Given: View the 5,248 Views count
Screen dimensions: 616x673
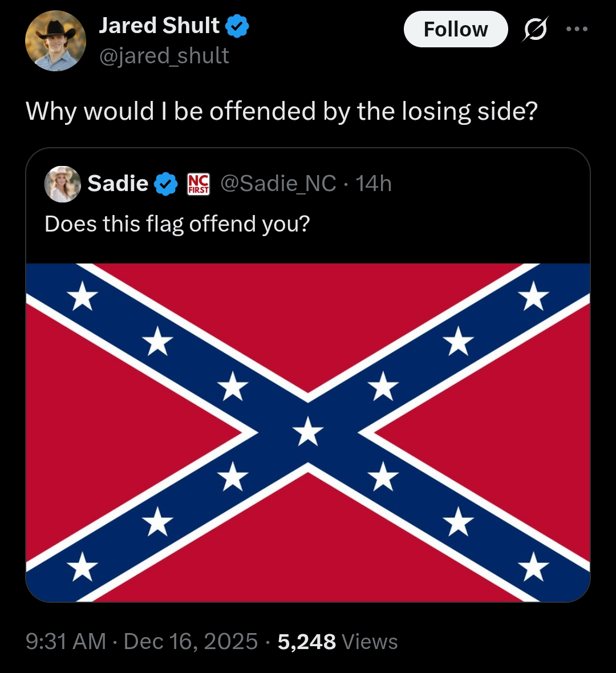Looking at the screenshot, I should pyautogui.click(x=338, y=642).
